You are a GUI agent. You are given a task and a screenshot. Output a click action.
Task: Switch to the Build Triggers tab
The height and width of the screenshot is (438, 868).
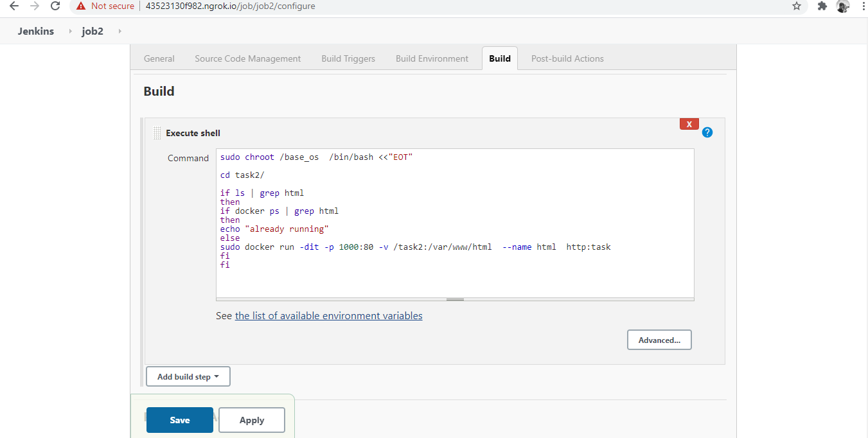(x=348, y=58)
